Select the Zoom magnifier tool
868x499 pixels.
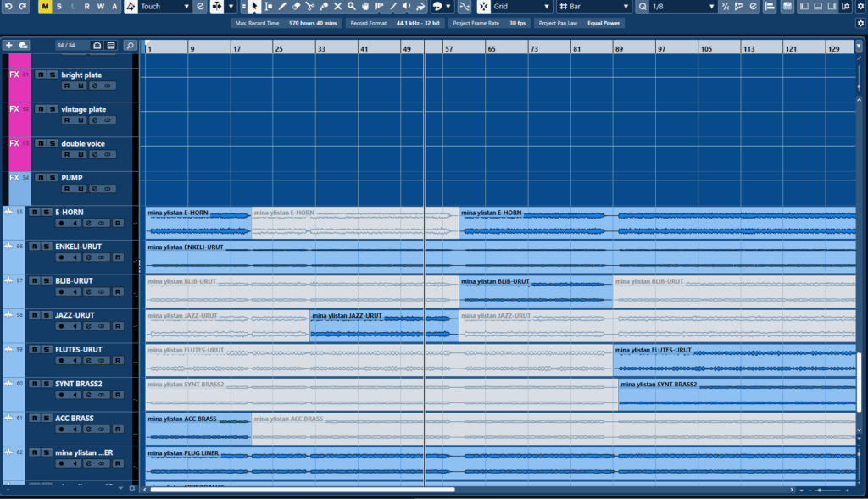pos(351,7)
